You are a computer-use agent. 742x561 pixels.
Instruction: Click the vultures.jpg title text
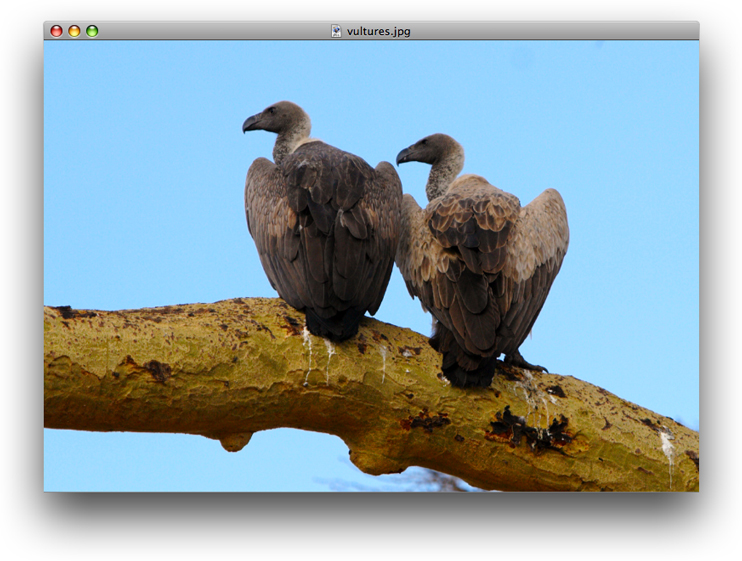click(378, 31)
